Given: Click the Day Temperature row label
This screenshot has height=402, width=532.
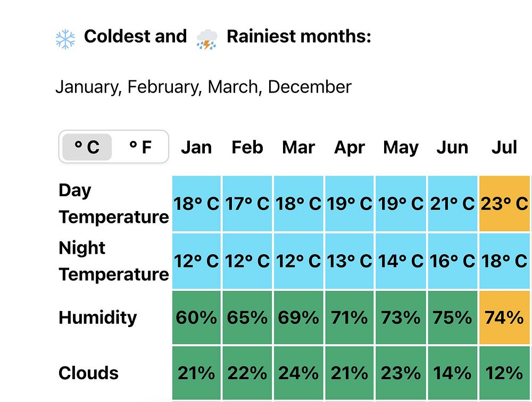Looking at the screenshot, I should click(114, 204).
